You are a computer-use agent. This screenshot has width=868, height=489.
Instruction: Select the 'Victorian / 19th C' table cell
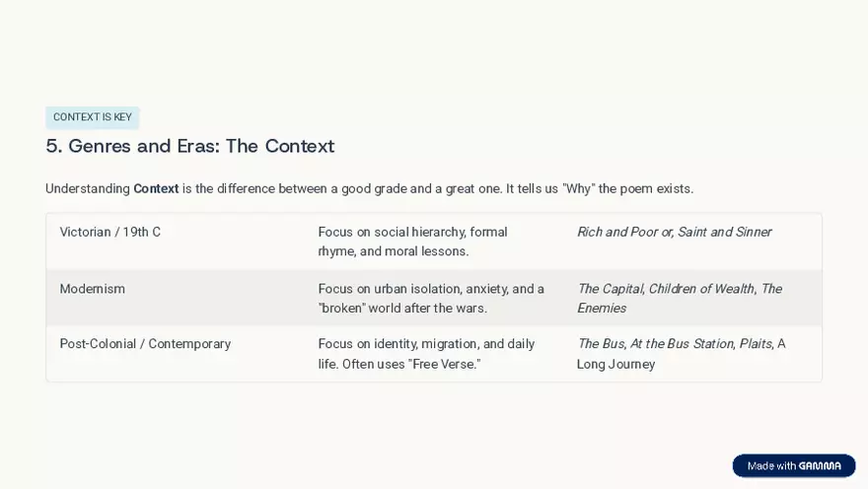click(x=109, y=233)
